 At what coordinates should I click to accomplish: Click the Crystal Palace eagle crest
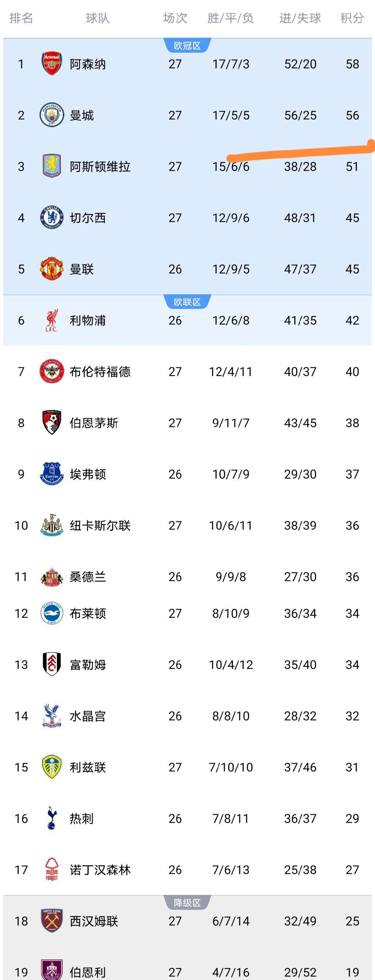point(52,716)
